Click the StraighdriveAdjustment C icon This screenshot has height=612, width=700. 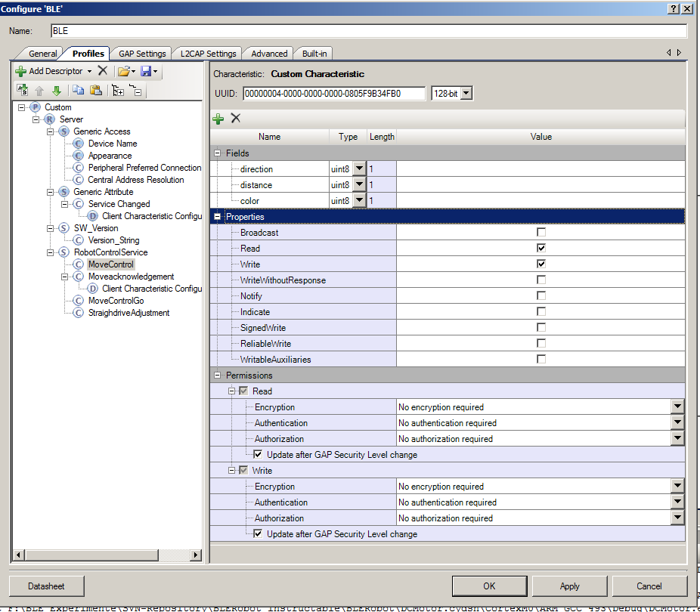[78, 313]
